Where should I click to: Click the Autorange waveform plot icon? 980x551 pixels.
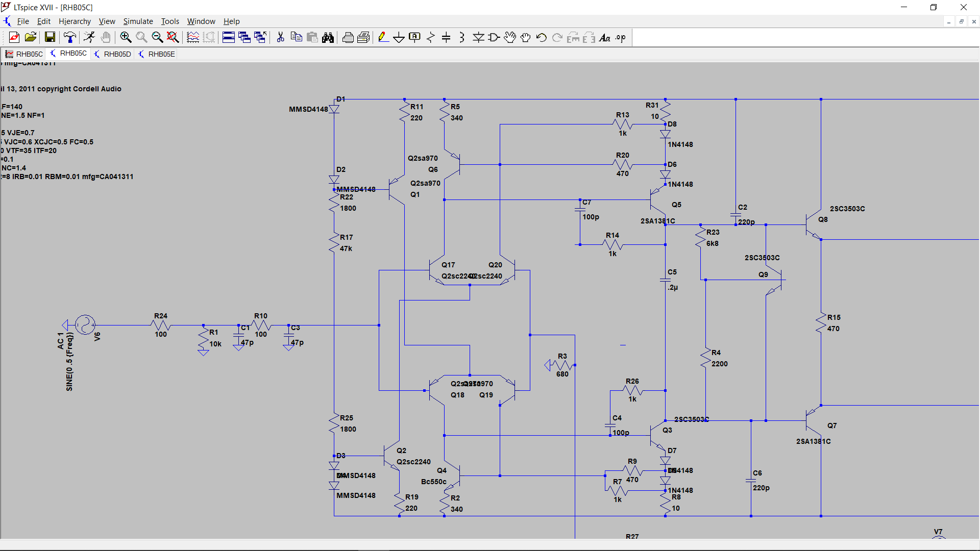pyautogui.click(x=193, y=37)
